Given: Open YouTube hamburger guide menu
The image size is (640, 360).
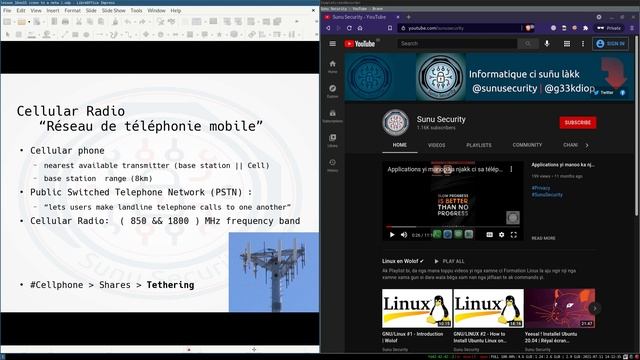Looking at the screenshot, I should tap(333, 44).
